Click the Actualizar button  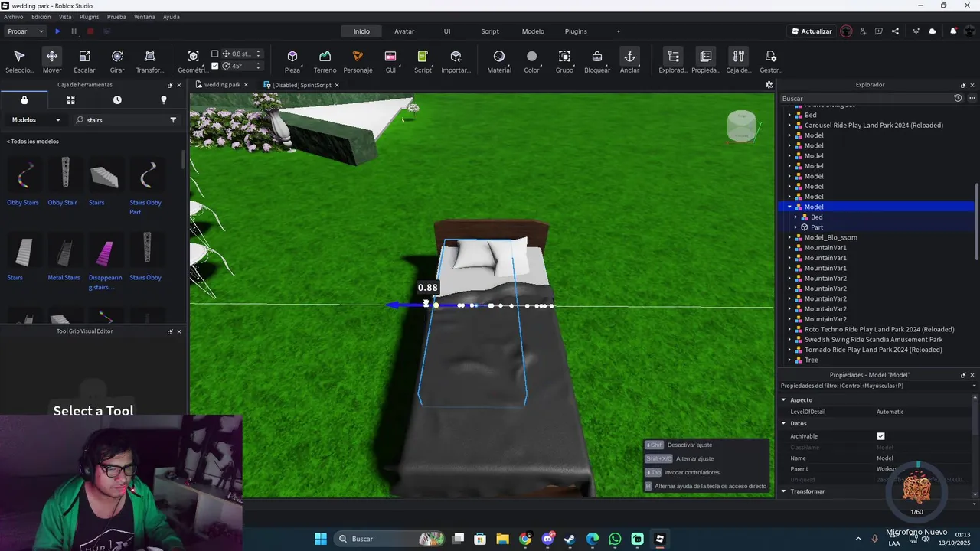coord(812,31)
